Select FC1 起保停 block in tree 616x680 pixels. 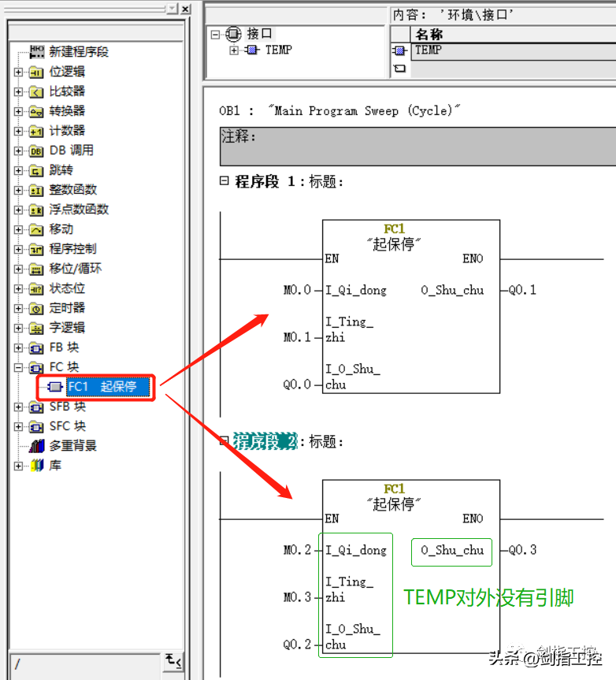(101, 387)
